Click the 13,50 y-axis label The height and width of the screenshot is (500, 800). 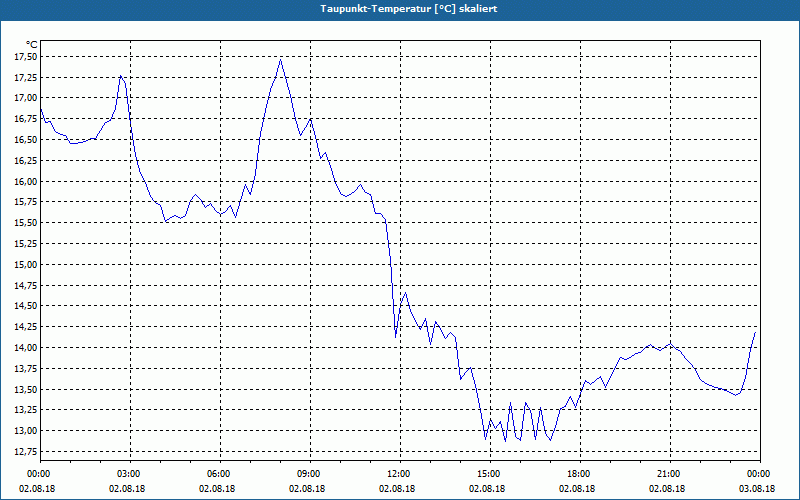point(25,389)
